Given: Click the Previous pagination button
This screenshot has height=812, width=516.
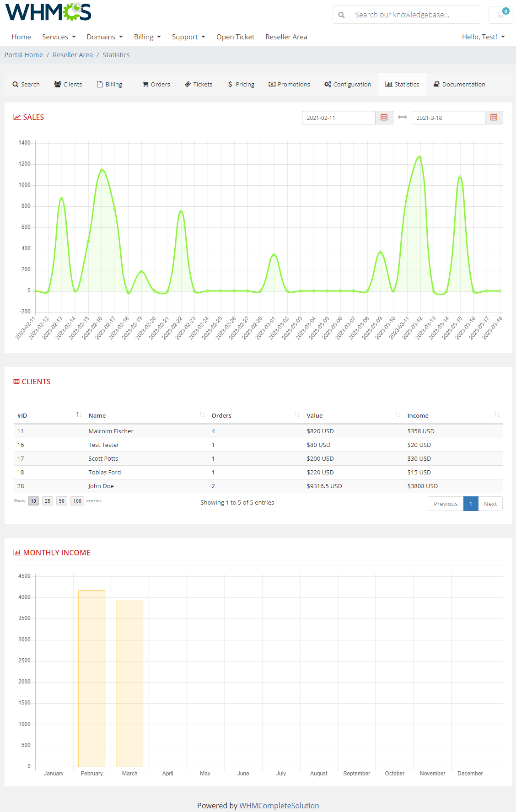Looking at the screenshot, I should click(446, 504).
